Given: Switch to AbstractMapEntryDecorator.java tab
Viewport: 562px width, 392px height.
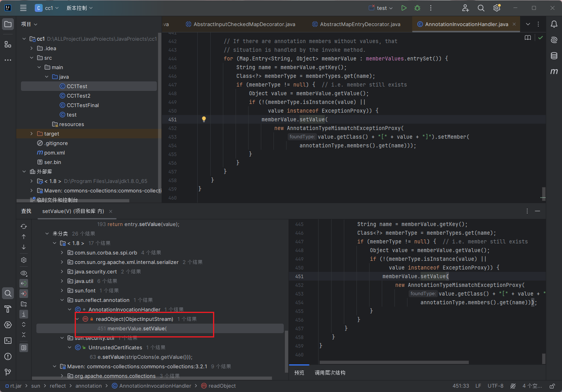Looking at the screenshot, I should 360,24.
